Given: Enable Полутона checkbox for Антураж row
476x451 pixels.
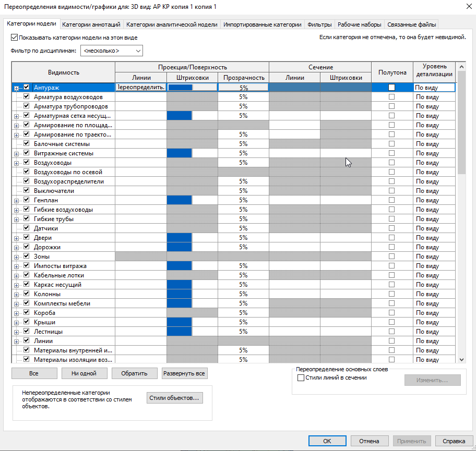Looking at the screenshot, I should (x=391, y=88).
